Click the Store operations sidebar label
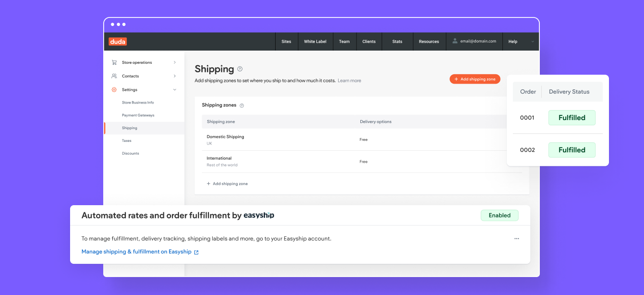Screen dimensions: 644x295 [137, 62]
